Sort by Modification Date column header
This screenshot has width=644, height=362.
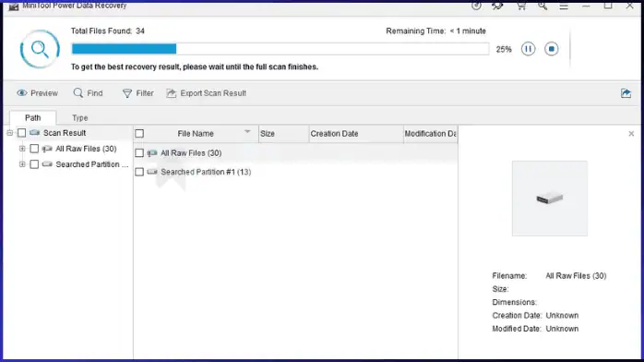click(431, 134)
